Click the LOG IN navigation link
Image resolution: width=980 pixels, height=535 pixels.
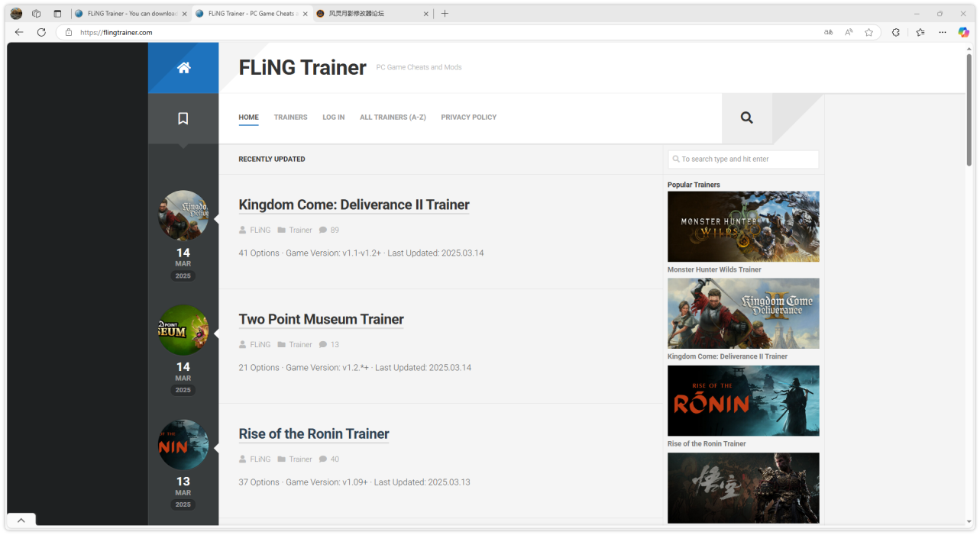click(333, 118)
